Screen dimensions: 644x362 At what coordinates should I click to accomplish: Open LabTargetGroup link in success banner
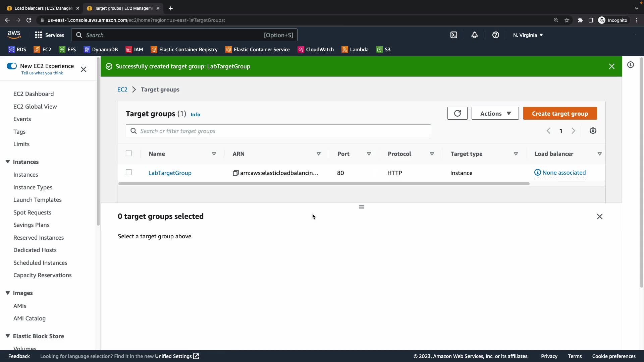click(x=228, y=66)
